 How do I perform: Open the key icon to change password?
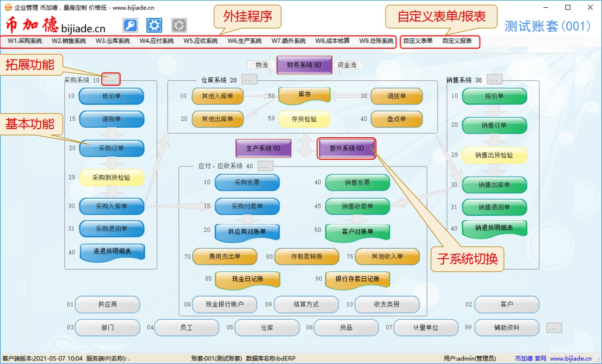[130, 25]
